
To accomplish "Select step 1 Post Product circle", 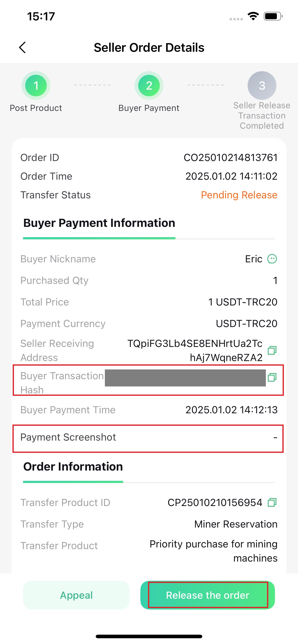I will tap(36, 86).
